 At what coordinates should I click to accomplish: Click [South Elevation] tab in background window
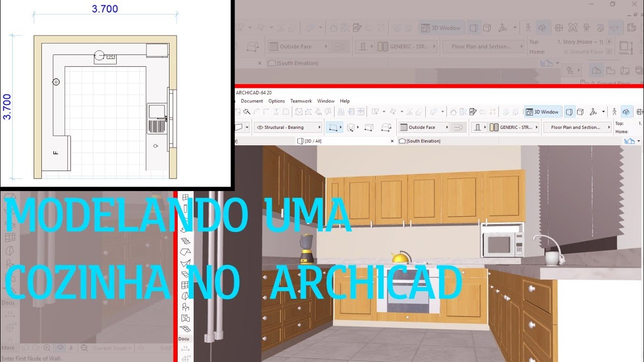click(293, 63)
